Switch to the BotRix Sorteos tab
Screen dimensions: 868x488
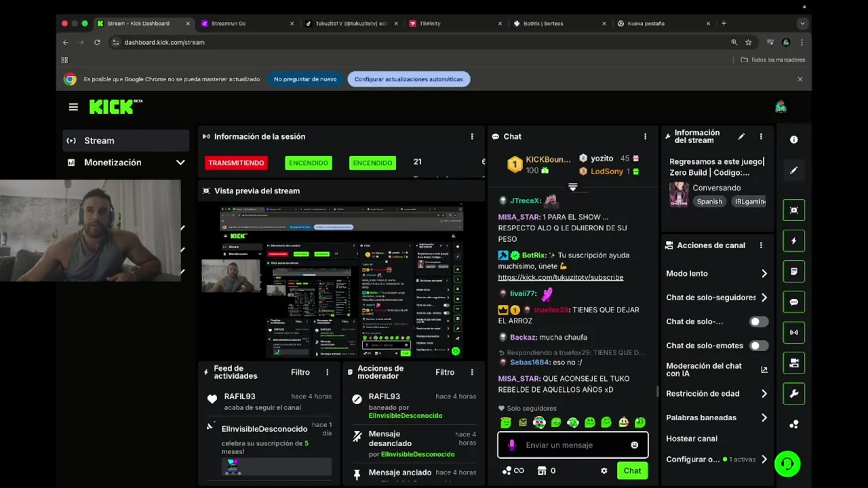coord(560,23)
